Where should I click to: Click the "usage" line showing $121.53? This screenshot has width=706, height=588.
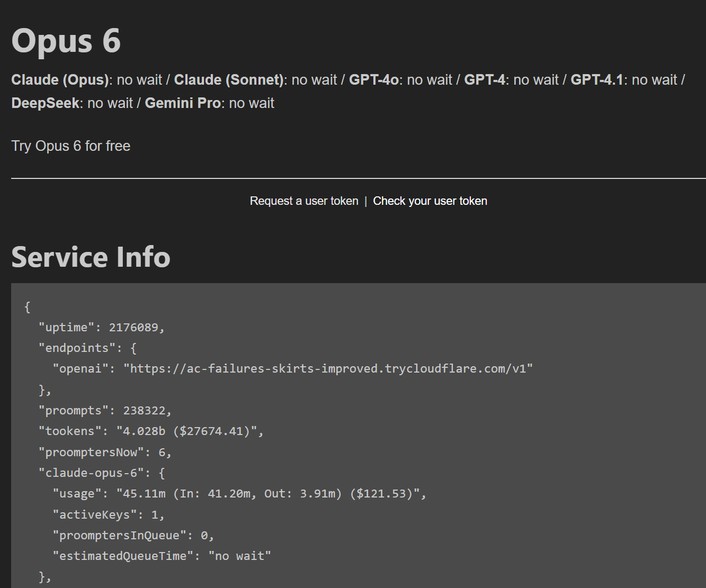click(238, 494)
